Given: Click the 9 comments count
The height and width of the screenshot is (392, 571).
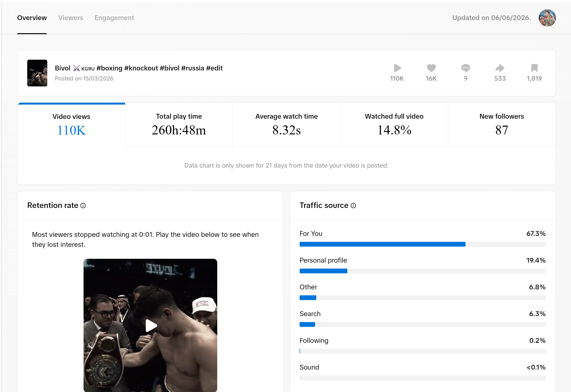Looking at the screenshot, I should coord(465,79).
